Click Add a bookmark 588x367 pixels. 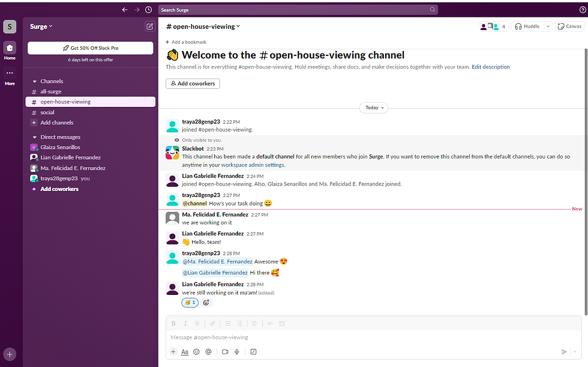pyautogui.click(x=186, y=42)
